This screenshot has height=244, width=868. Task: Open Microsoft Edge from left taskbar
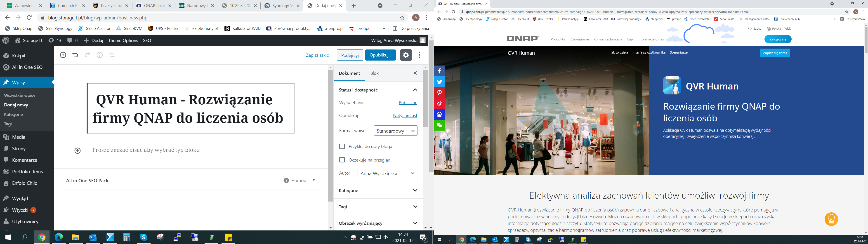(59, 237)
